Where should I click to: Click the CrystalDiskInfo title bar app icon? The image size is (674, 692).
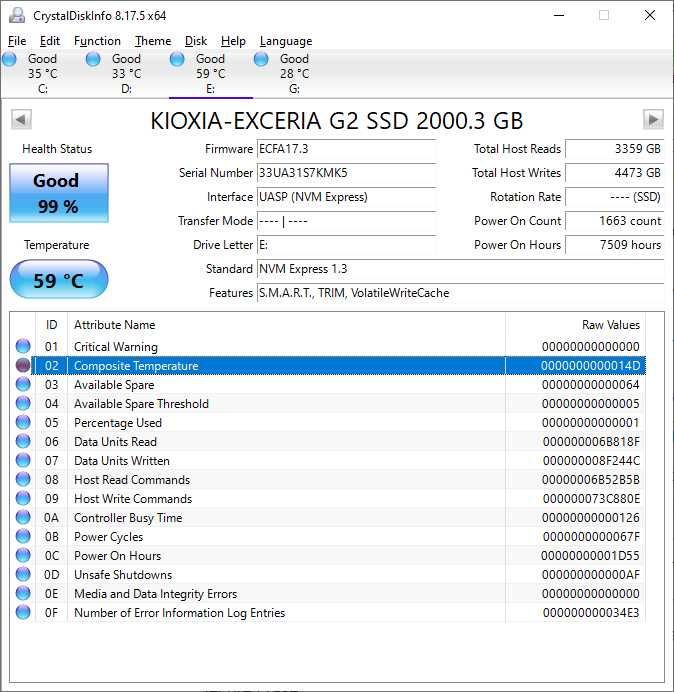17,15
